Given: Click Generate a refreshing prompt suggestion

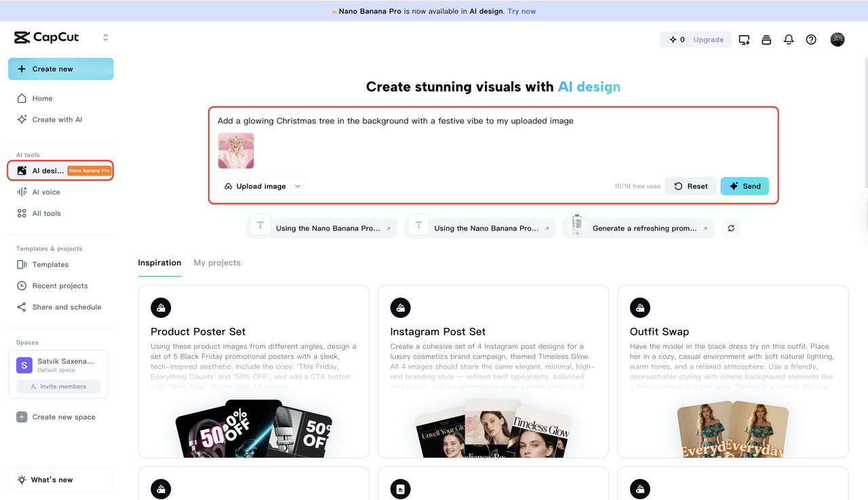Looking at the screenshot, I should [639, 228].
